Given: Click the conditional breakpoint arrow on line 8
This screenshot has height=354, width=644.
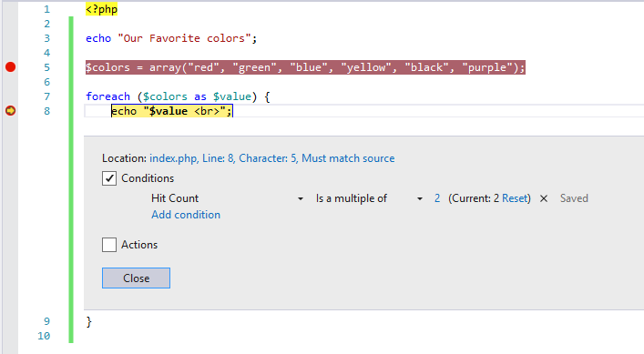Looking at the screenshot, I should (11, 111).
